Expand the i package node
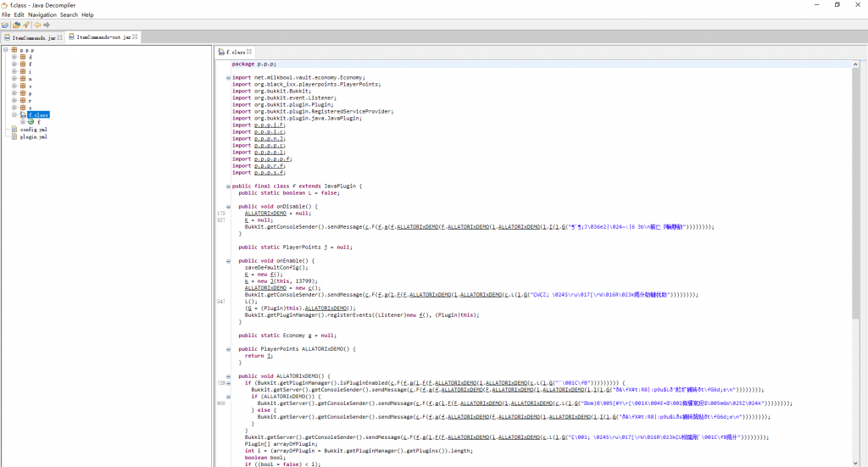 [14, 71]
